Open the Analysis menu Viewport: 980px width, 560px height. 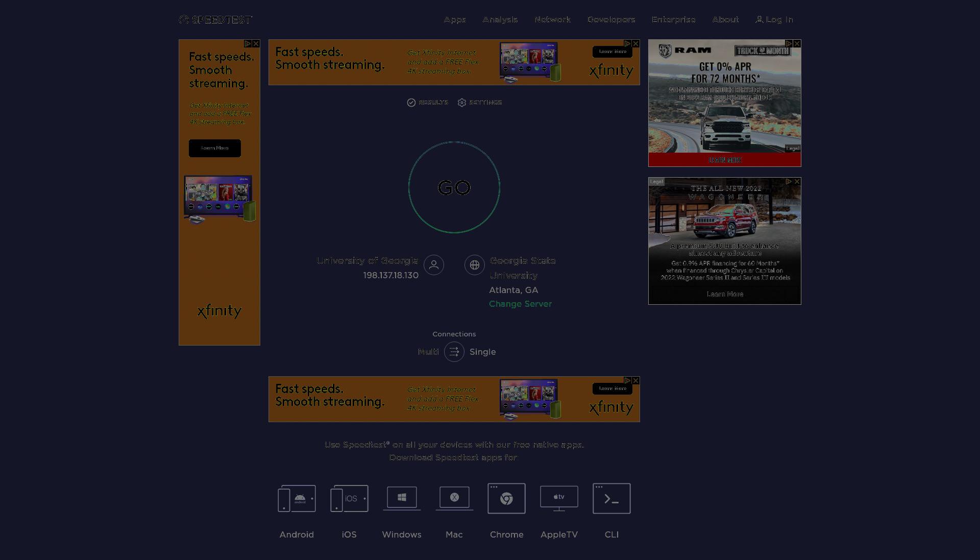pyautogui.click(x=500, y=19)
